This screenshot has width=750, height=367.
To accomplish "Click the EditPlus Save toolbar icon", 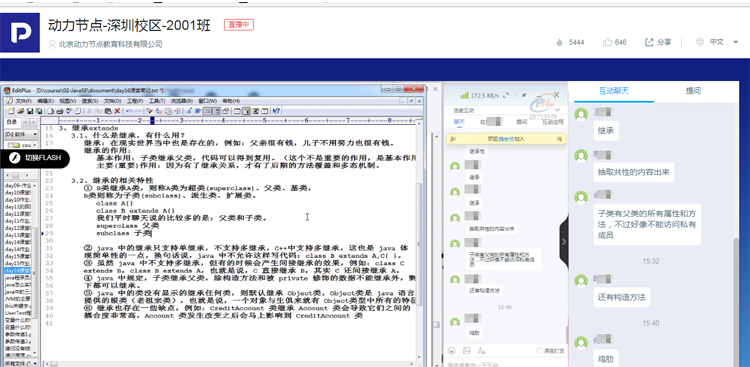I will click(x=30, y=111).
